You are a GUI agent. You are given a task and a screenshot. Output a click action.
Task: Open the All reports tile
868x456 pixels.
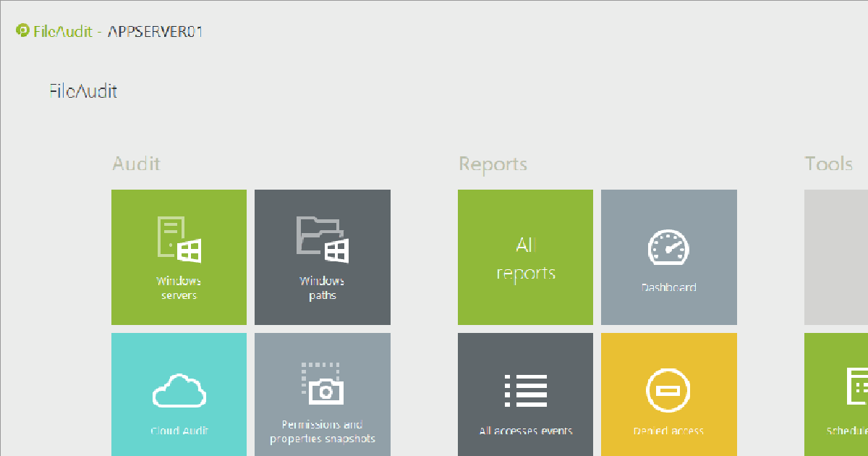point(524,257)
